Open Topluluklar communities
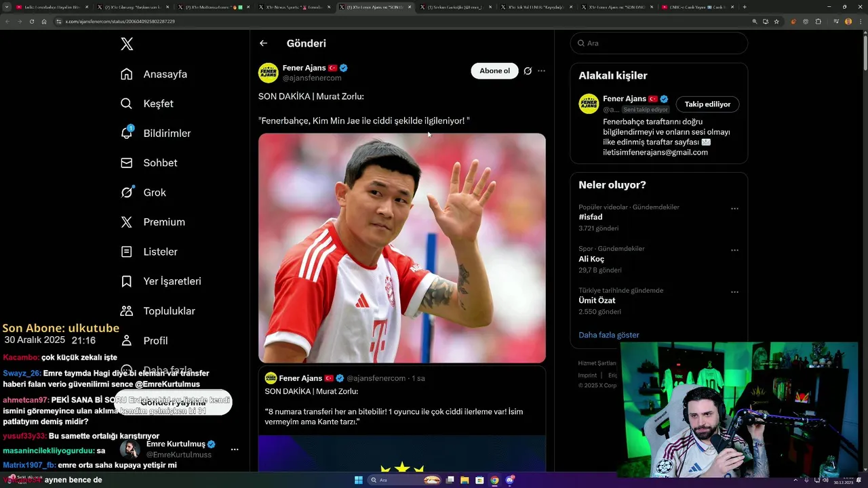This screenshot has width=868, height=488. (158, 311)
